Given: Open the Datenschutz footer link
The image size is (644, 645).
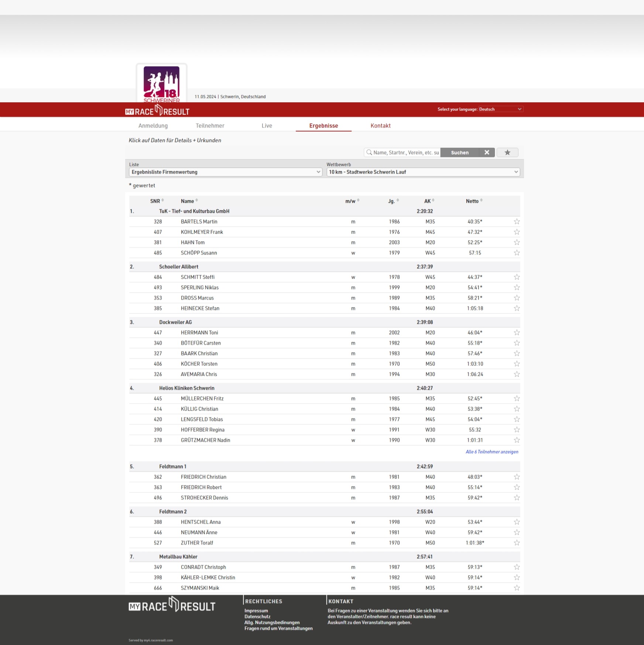Looking at the screenshot, I should [257, 617].
